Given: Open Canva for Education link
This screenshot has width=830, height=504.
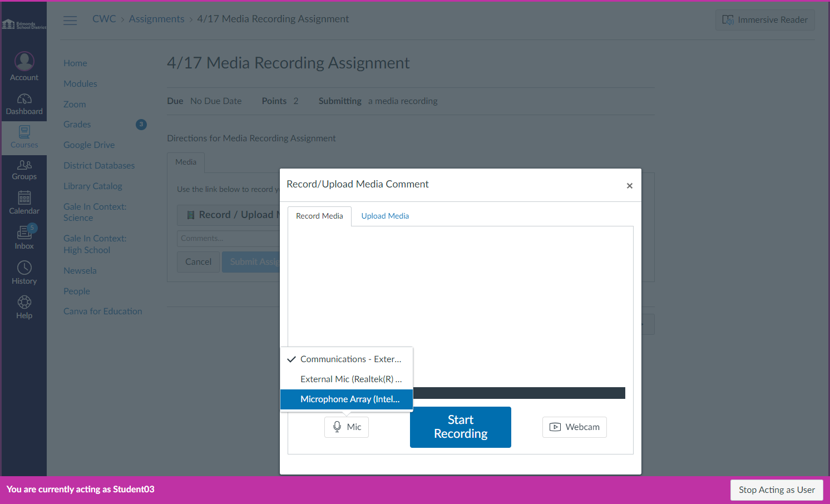Looking at the screenshot, I should (x=103, y=312).
